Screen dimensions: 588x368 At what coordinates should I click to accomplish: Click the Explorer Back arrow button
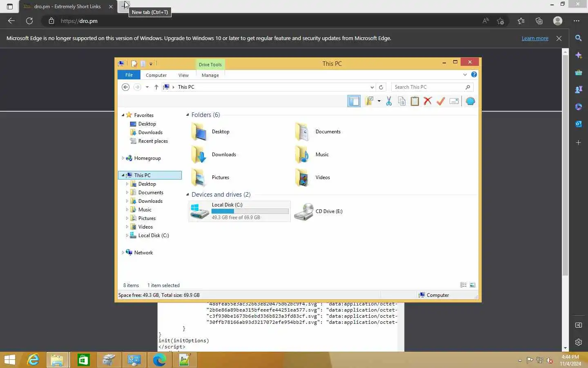click(126, 87)
